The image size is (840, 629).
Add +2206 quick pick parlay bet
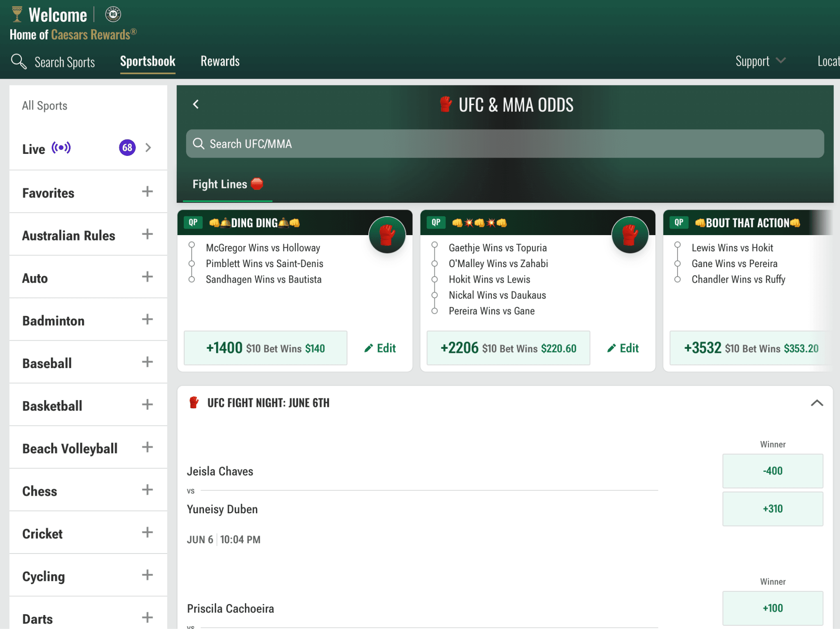[x=508, y=348]
